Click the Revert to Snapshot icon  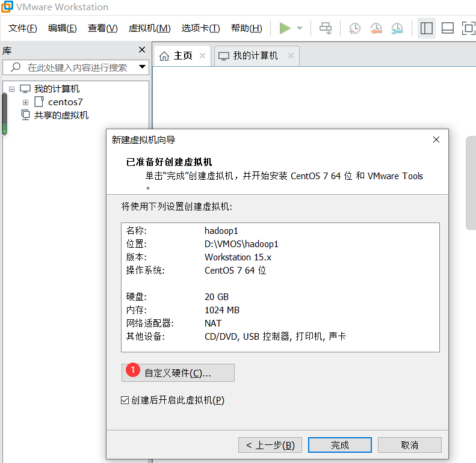tap(376, 28)
